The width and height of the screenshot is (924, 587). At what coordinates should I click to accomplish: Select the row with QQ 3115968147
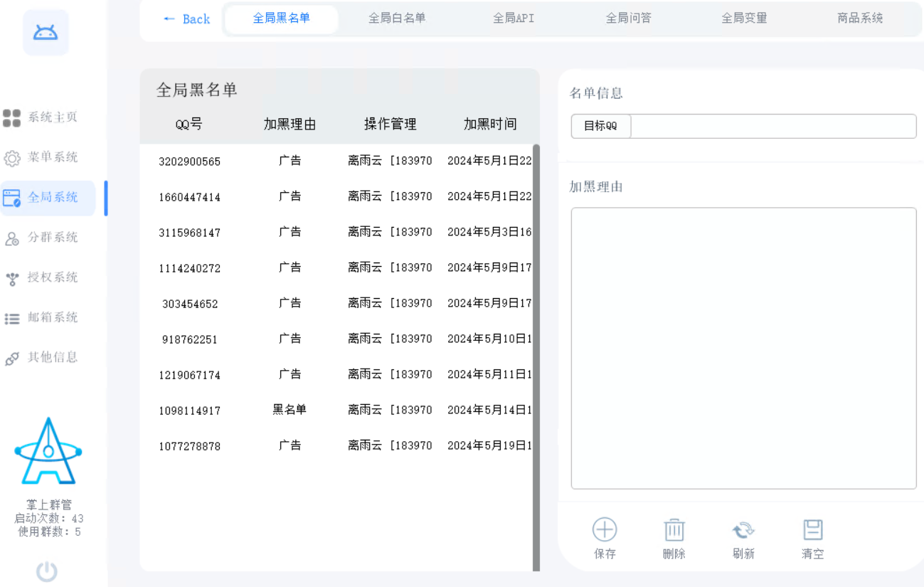tap(336, 233)
